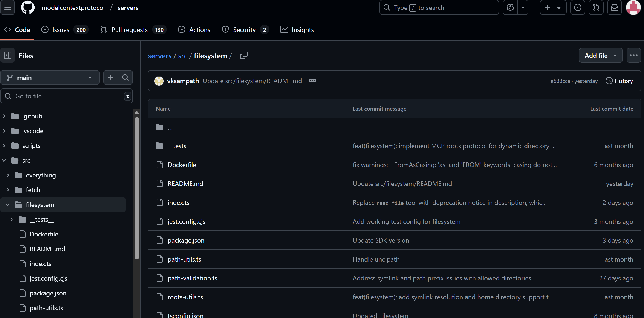Open the Add file dropdown

[600, 55]
